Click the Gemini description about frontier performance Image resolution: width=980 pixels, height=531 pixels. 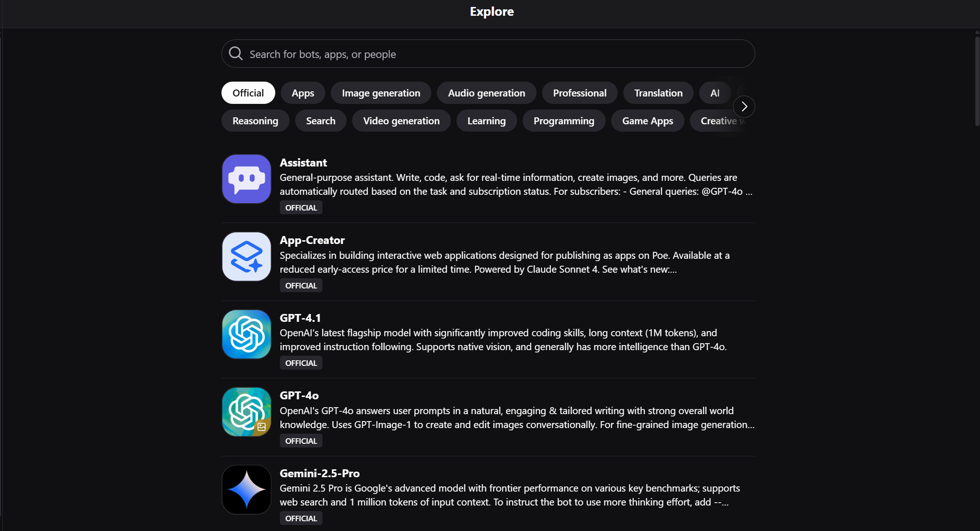[x=510, y=495]
